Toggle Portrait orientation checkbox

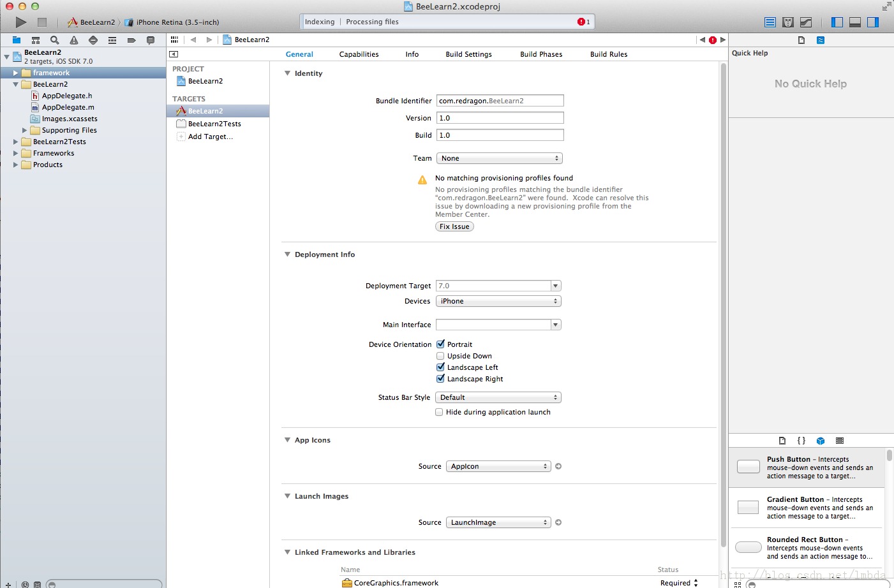(440, 344)
